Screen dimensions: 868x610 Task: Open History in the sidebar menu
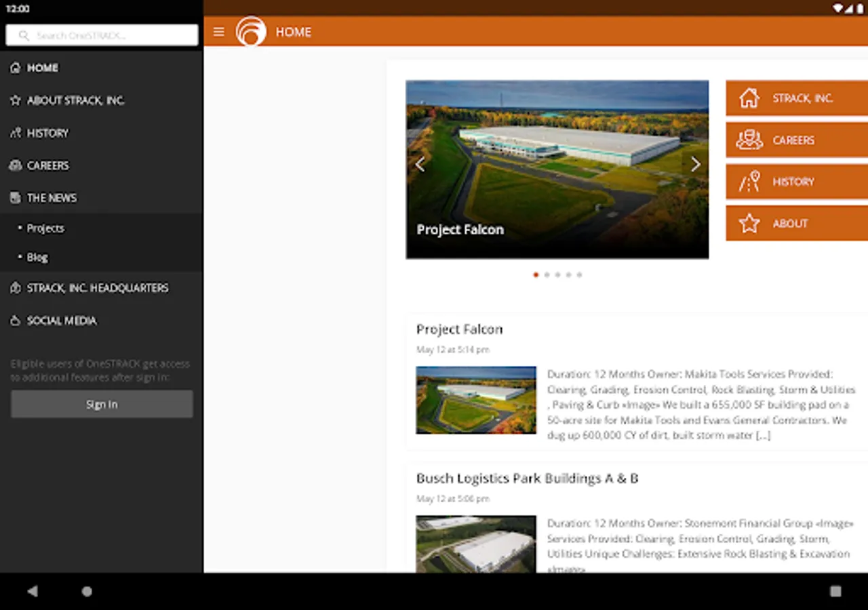(x=102, y=133)
